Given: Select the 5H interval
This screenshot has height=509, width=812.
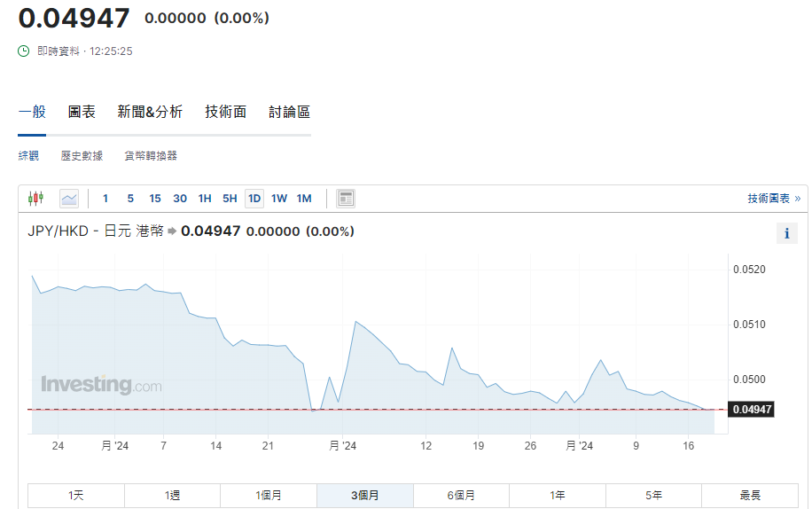Looking at the screenshot, I should coord(230,199).
